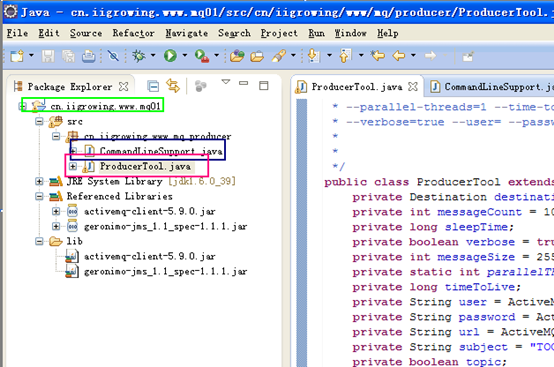The image size is (554, 367).
Task: Click the Back navigation arrow
Action: [x=399, y=56]
